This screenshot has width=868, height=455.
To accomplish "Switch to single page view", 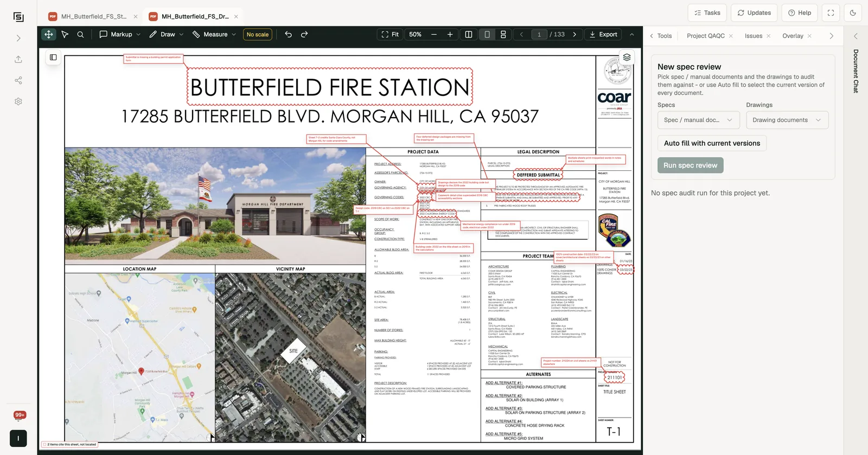I will coord(487,34).
